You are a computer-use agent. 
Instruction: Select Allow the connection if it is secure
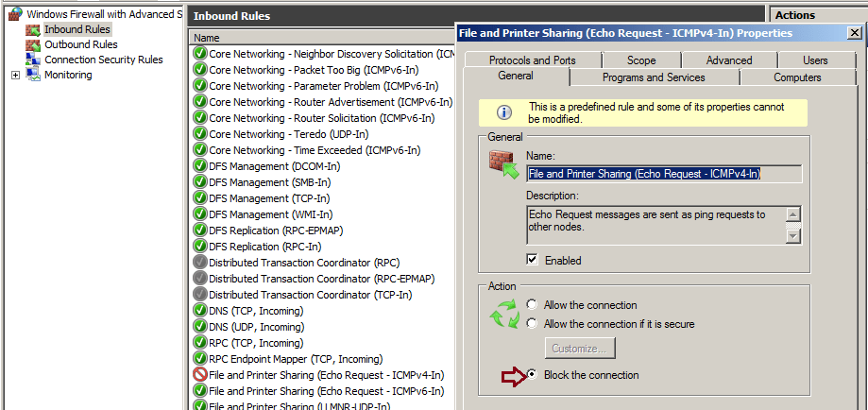pyautogui.click(x=532, y=324)
